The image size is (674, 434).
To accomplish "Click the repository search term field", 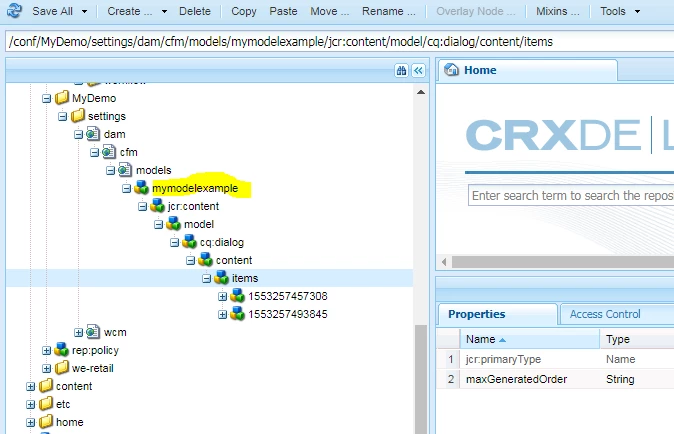I will coord(571,196).
